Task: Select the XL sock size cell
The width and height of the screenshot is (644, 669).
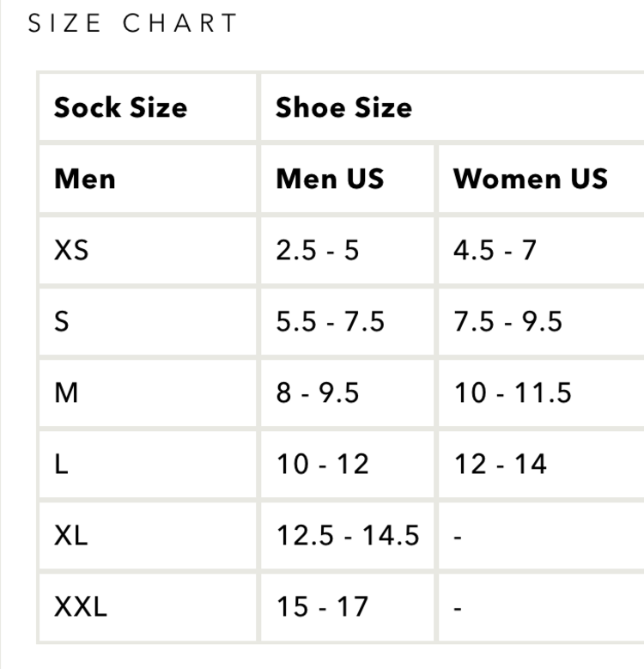Action: tap(71, 535)
